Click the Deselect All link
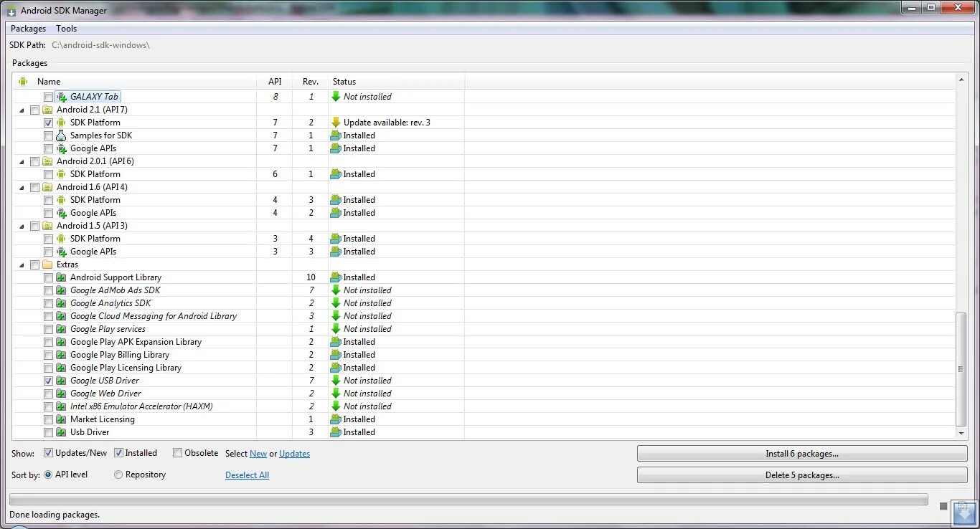Image resolution: width=980 pixels, height=529 pixels. (247, 475)
